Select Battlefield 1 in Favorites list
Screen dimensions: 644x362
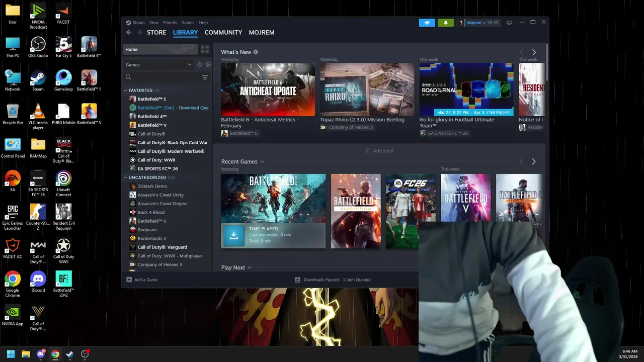point(151,99)
